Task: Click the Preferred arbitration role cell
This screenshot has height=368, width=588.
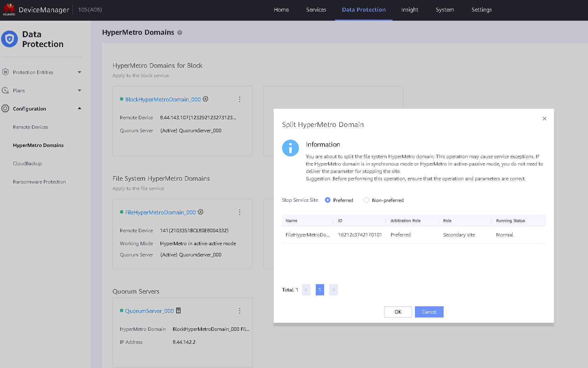Action: coord(401,235)
